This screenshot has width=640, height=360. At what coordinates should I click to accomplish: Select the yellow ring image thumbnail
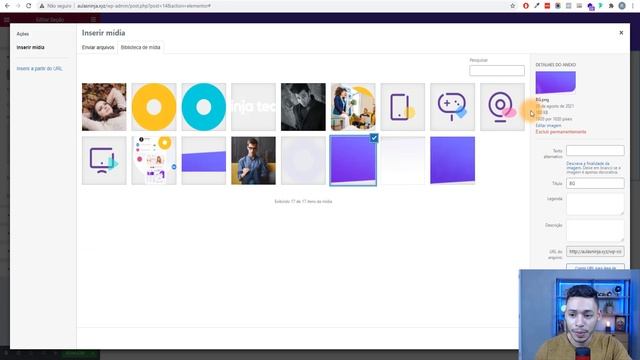[x=154, y=107]
